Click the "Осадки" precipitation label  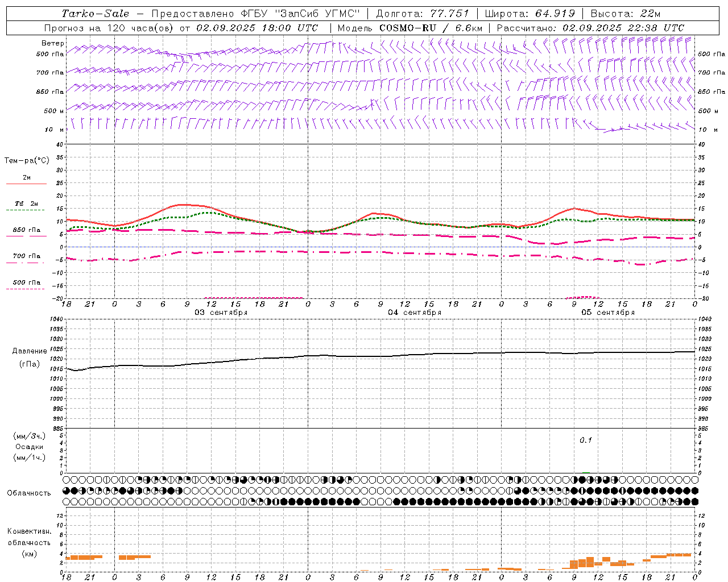pos(30,447)
